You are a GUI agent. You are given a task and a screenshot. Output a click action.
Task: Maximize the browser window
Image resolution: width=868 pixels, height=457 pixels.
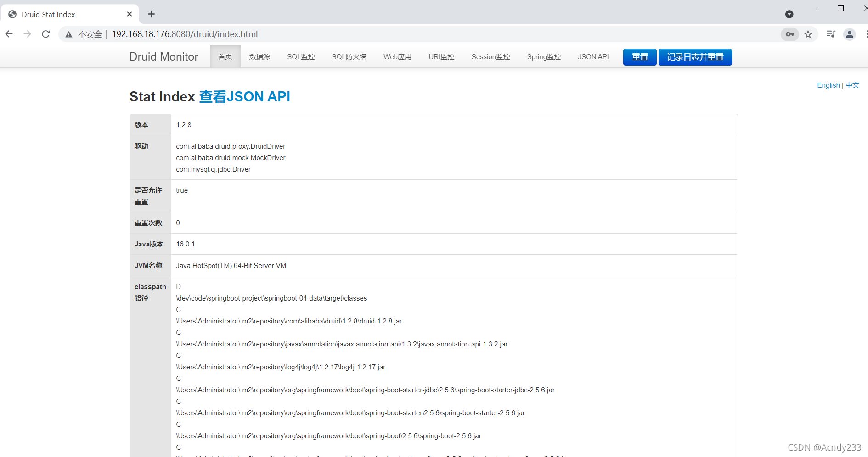[x=840, y=8]
